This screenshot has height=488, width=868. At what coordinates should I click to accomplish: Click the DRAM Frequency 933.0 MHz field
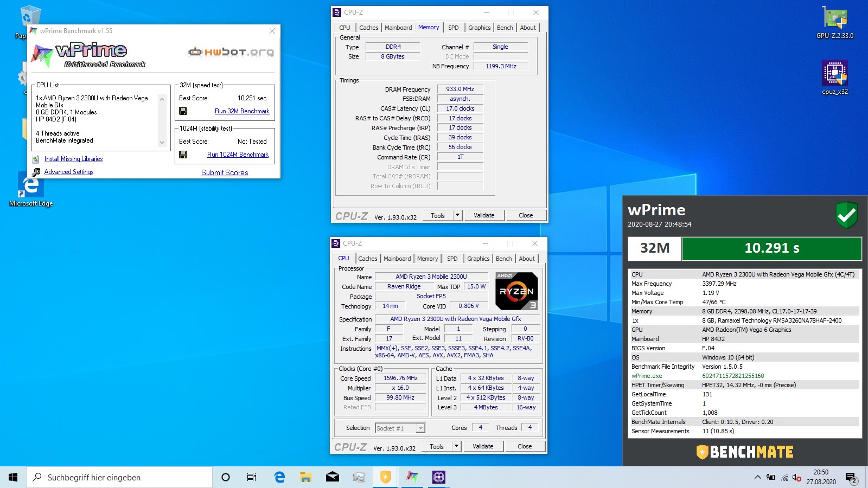(x=460, y=89)
